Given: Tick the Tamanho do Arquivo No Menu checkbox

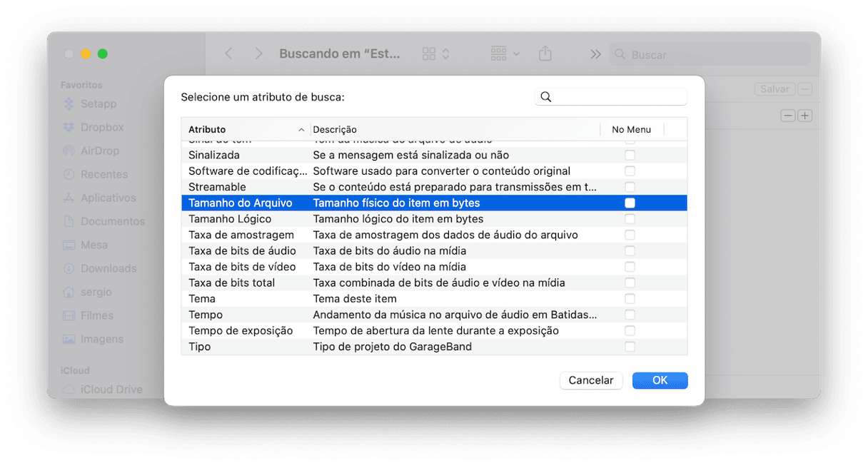Looking at the screenshot, I should click(x=630, y=203).
